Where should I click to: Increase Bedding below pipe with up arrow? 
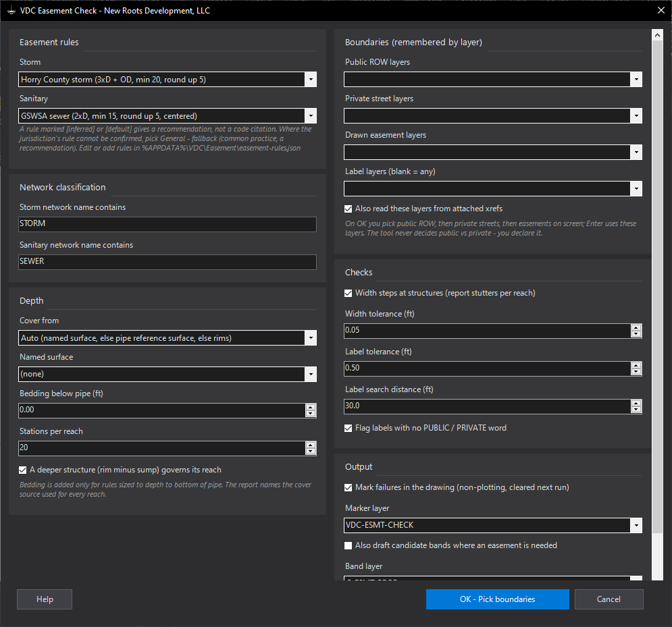tap(311, 407)
